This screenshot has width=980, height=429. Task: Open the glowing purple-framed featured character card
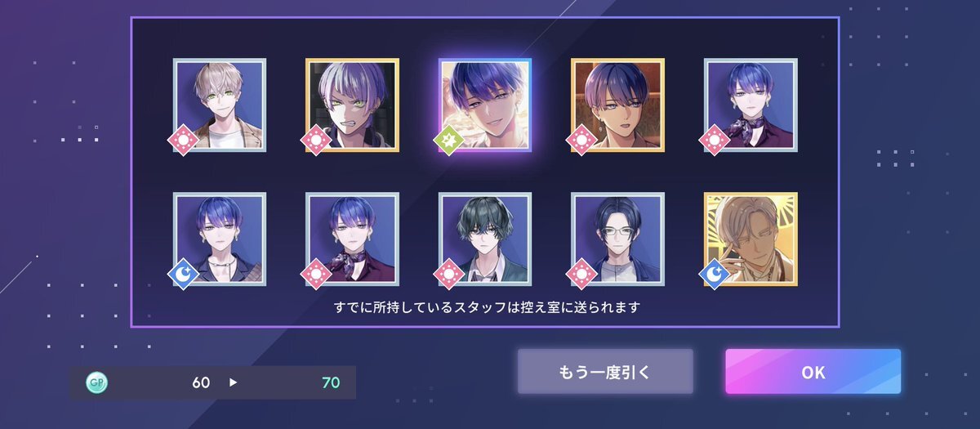(x=485, y=105)
